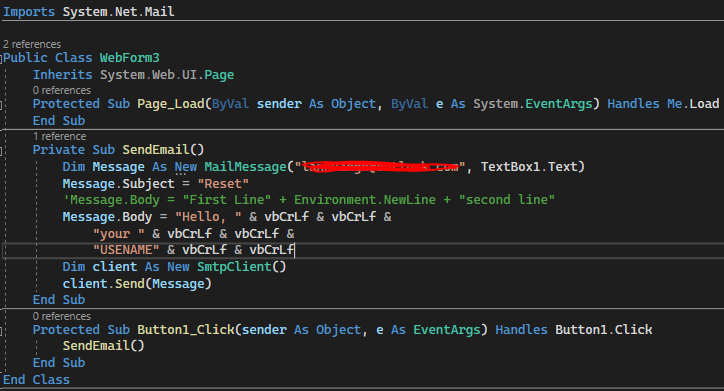
Task: Open '0 references' CodeLens above Button1_Click
Action: point(62,316)
